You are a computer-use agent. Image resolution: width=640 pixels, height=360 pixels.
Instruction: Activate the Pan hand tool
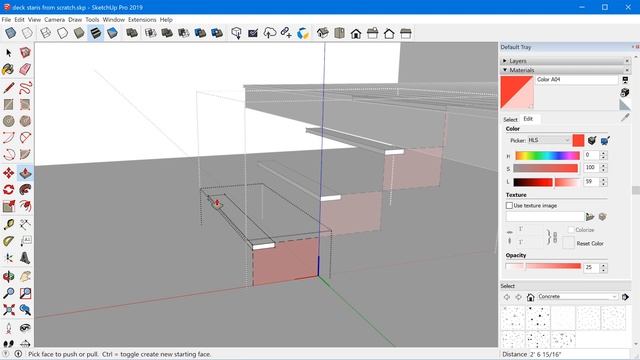pos(25,276)
